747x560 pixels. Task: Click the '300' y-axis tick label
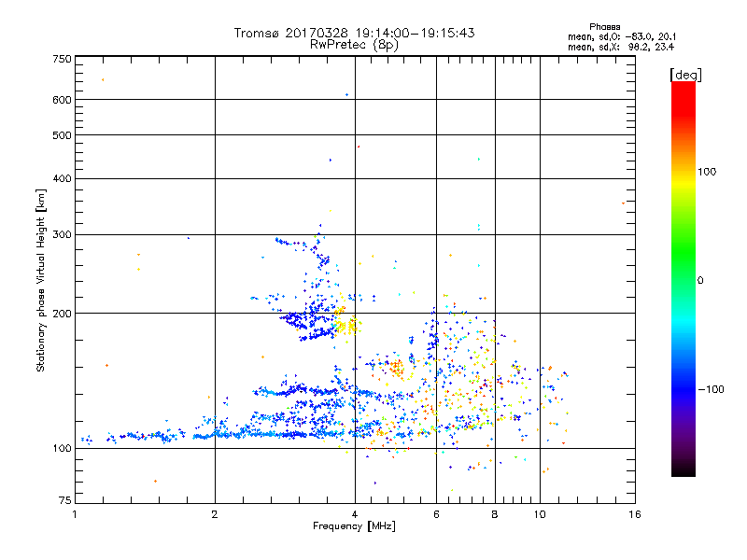pos(62,234)
